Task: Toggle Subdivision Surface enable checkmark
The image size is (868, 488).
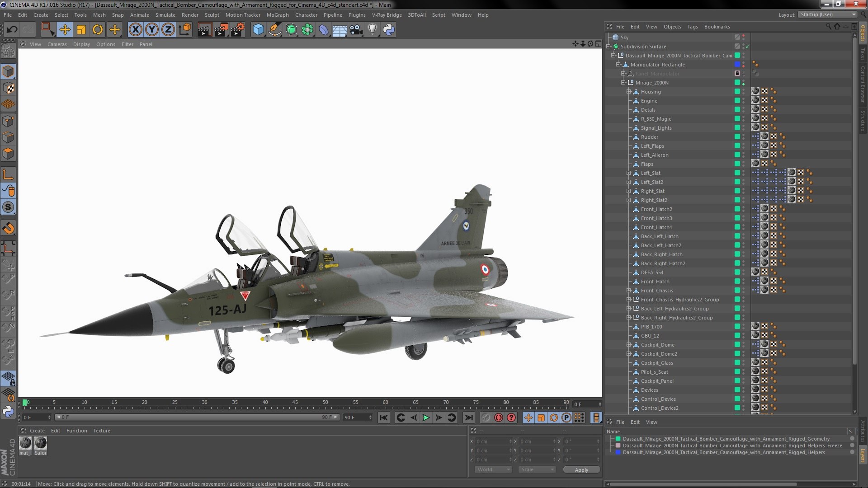Action: coord(748,47)
